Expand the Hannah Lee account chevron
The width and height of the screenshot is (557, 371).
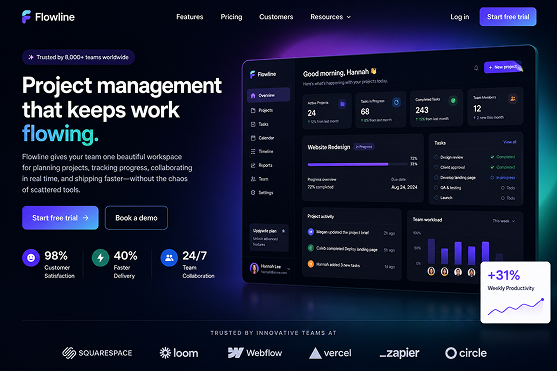(x=288, y=269)
